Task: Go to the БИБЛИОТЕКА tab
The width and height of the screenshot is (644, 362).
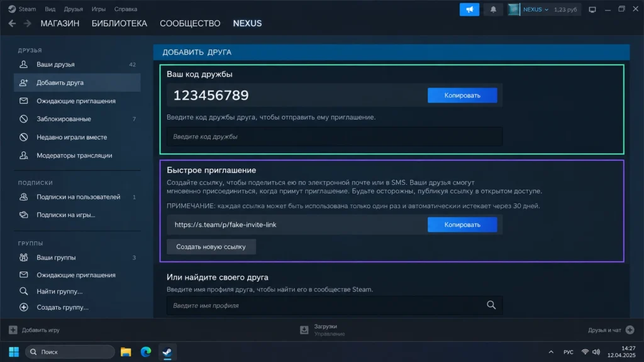Action: point(119,23)
